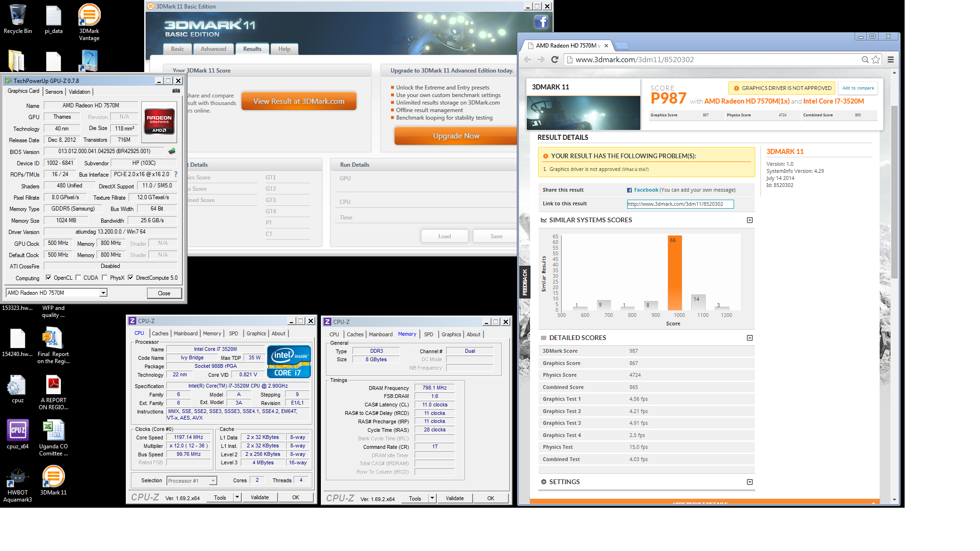The height and width of the screenshot is (551, 980).
Task: Toggle CUDA checkbox in GPU-Z
Action: point(78,278)
